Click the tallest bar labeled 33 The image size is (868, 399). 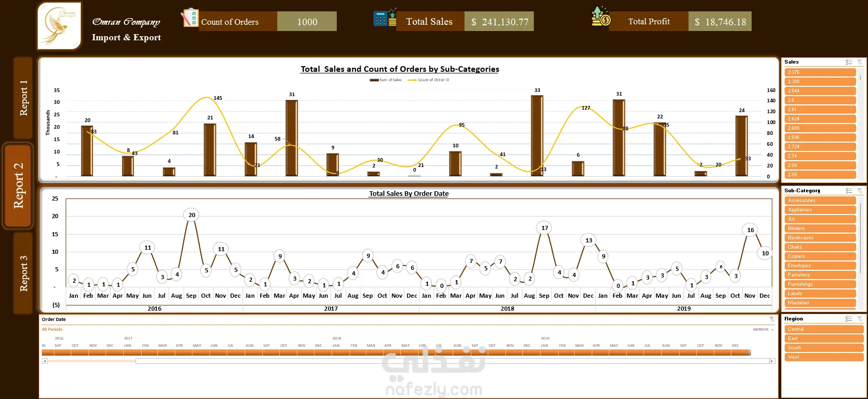[x=537, y=136]
